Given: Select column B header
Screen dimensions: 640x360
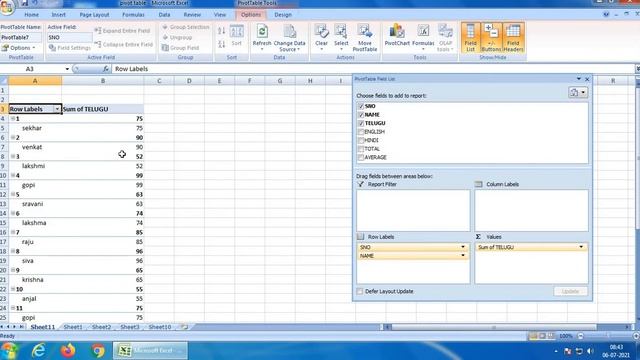Looking at the screenshot, I should [x=103, y=81].
